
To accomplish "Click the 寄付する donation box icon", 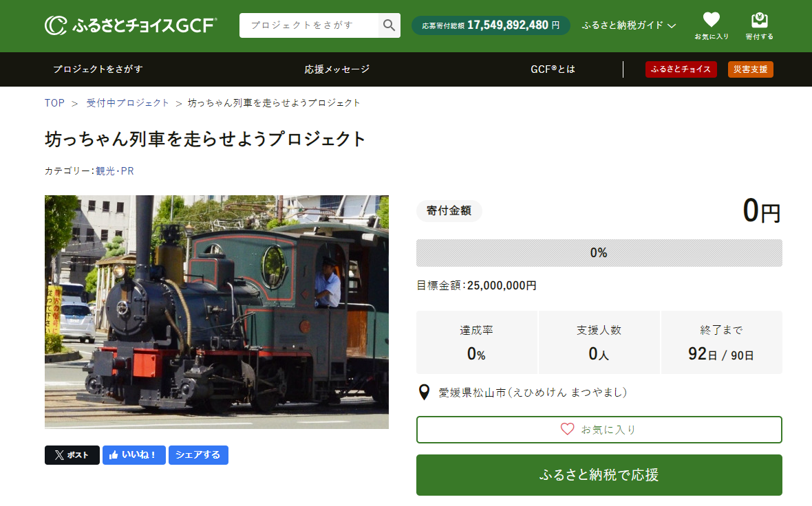I will [759, 21].
